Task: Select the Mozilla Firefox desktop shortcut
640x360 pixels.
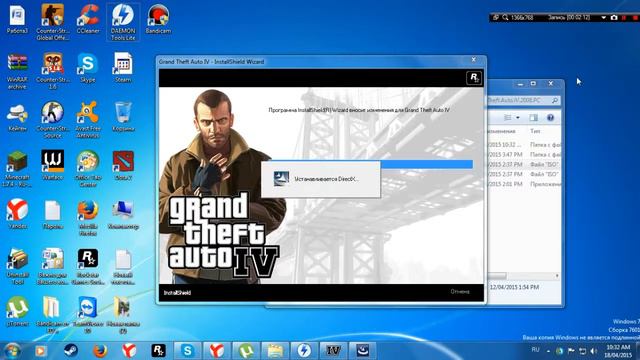Action: [88, 217]
